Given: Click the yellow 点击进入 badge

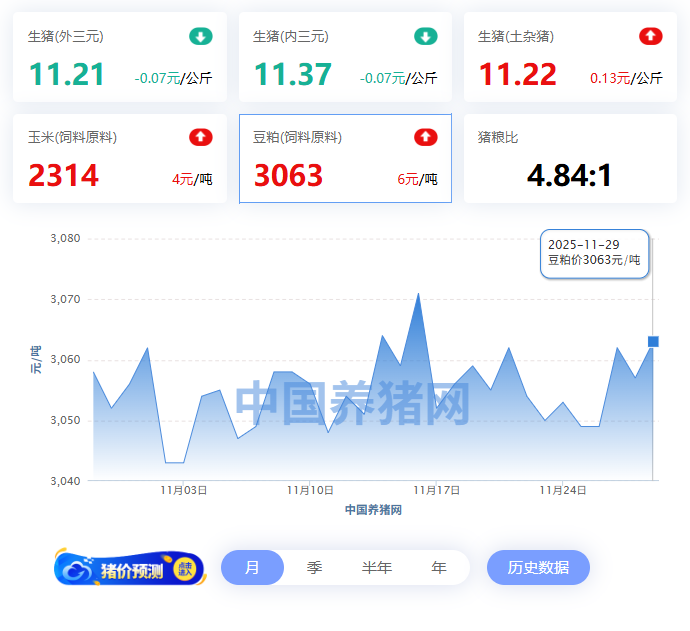Looking at the screenshot, I should coord(185,569).
